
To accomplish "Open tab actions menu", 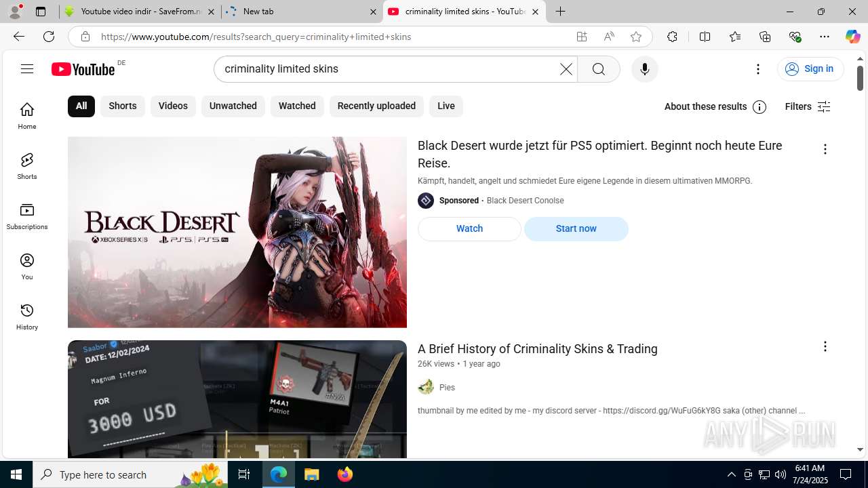I will coord(41,12).
